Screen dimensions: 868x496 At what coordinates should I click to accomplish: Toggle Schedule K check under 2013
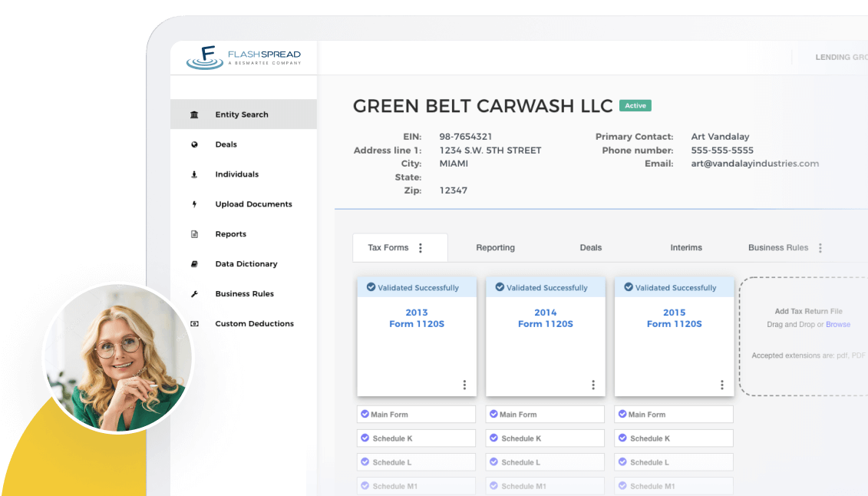coord(365,438)
